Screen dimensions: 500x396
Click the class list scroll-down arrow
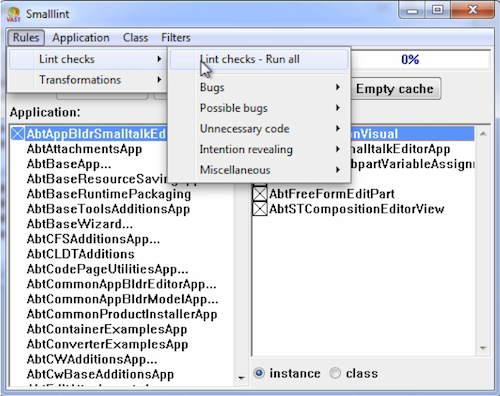click(483, 348)
